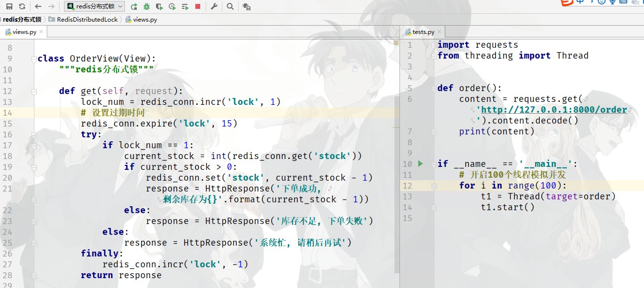Screen dimensions: 644x288
Task: Collapse the OrderView class fold marker
Action: click(34, 59)
